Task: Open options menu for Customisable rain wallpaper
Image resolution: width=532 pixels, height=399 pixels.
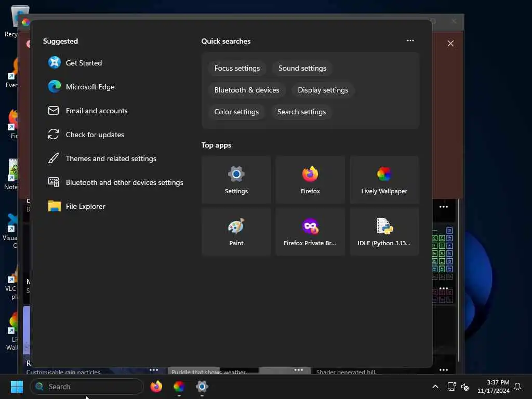Action: [x=154, y=370]
